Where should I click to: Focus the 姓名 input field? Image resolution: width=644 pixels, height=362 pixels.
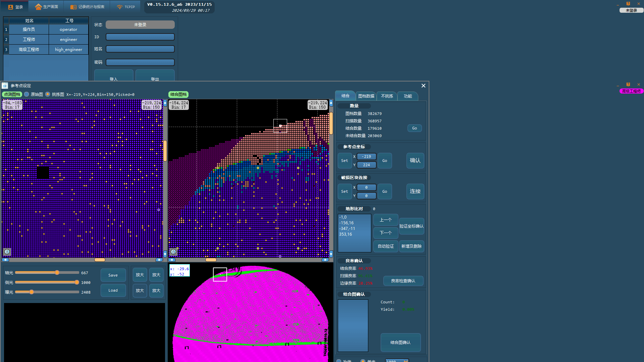[140, 49]
